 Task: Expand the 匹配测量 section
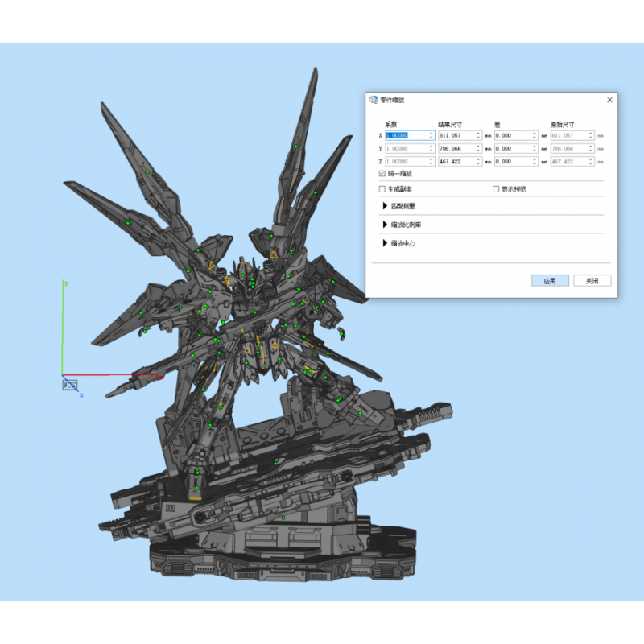tap(385, 206)
